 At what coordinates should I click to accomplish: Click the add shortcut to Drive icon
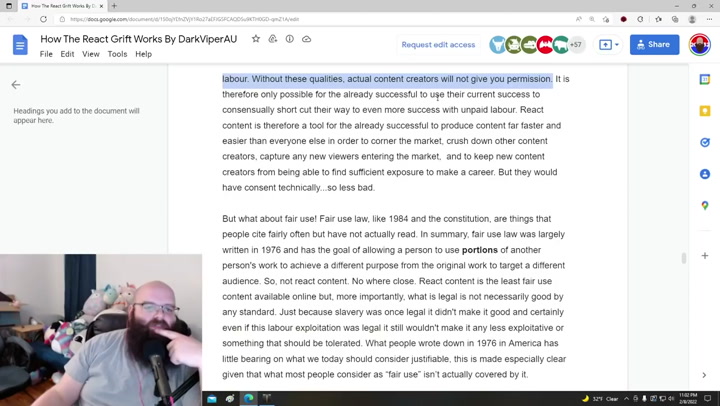click(273, 39)
